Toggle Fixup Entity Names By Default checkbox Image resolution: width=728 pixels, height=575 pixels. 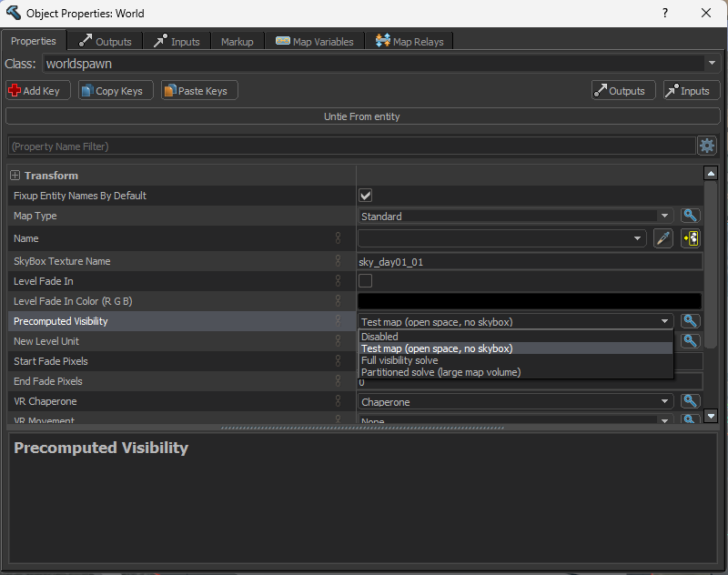[x=366, y=196]
